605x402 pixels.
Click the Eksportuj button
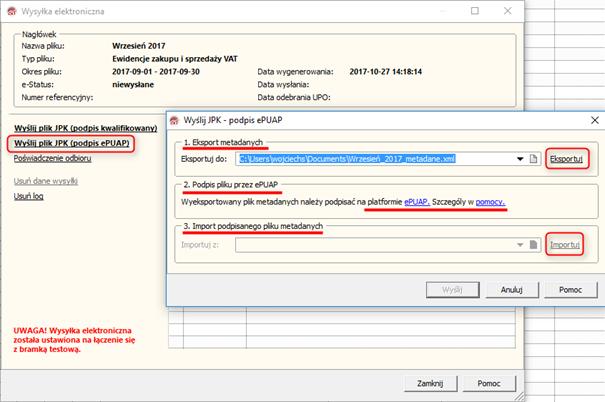point(567,159)
